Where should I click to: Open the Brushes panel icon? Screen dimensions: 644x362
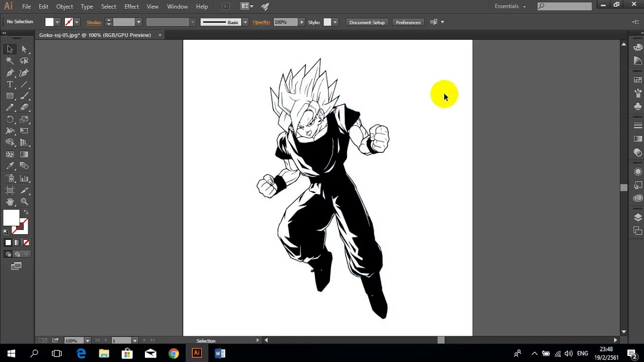point(638,94)
